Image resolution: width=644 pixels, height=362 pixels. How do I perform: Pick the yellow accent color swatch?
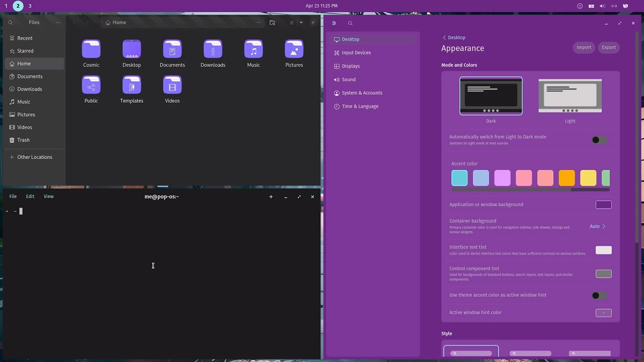tap(588, 178)
